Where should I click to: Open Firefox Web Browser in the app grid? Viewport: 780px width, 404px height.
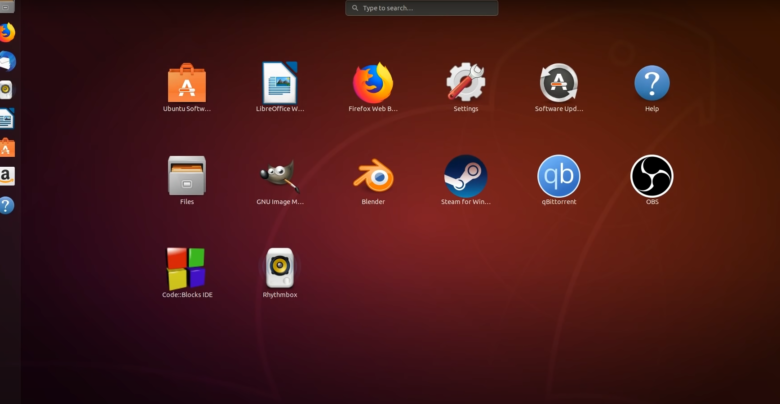click(373, 83)
